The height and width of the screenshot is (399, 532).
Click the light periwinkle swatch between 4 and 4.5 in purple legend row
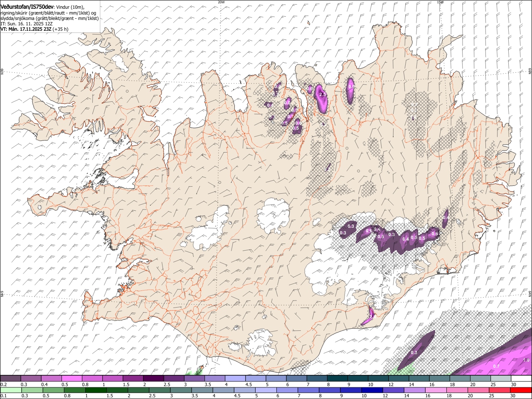point(235,379)
